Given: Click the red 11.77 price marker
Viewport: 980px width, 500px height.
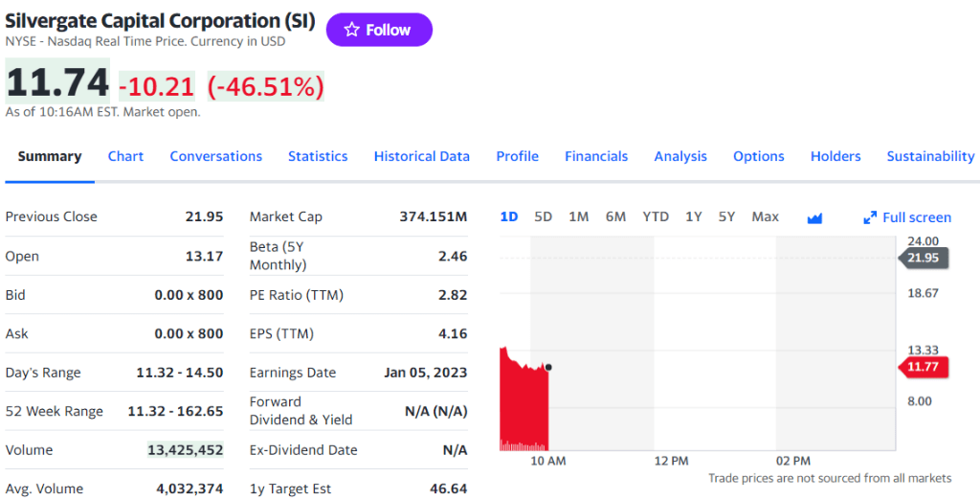Looking at the screenshot, I should point(924,367).
